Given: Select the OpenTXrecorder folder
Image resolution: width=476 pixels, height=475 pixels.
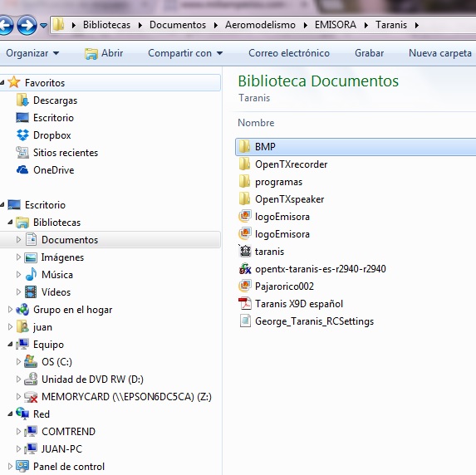Looking at the screenshot, I should point(291,164).
